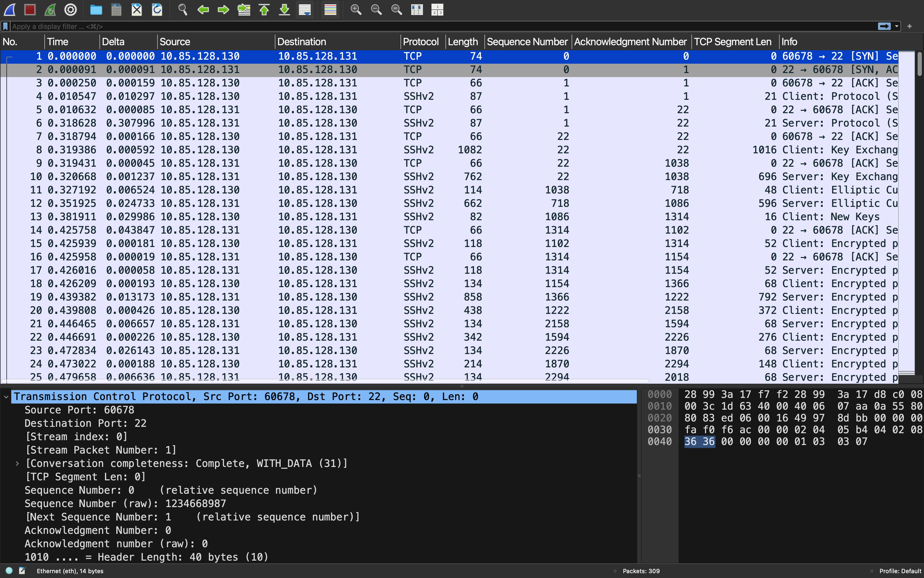Screen dimensions: 924x578
Task: Apply the display filter with the arrow button
Action: (x=884, y=26)
